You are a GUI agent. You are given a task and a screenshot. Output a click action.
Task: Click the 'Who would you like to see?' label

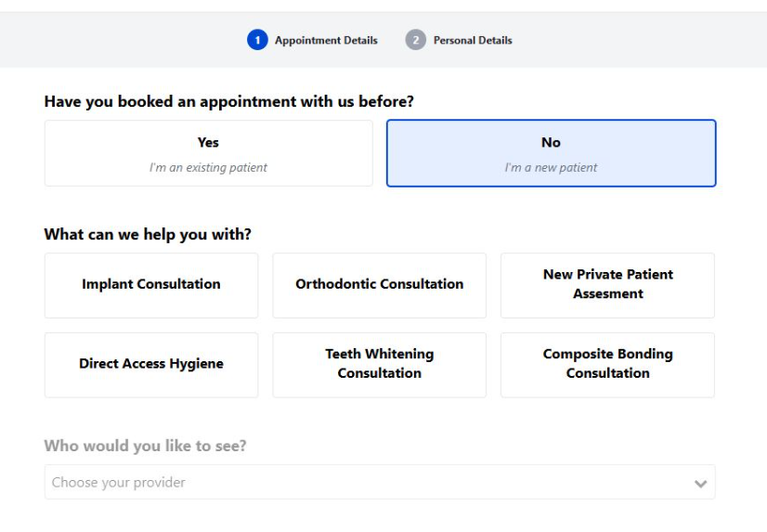point(145,446)
